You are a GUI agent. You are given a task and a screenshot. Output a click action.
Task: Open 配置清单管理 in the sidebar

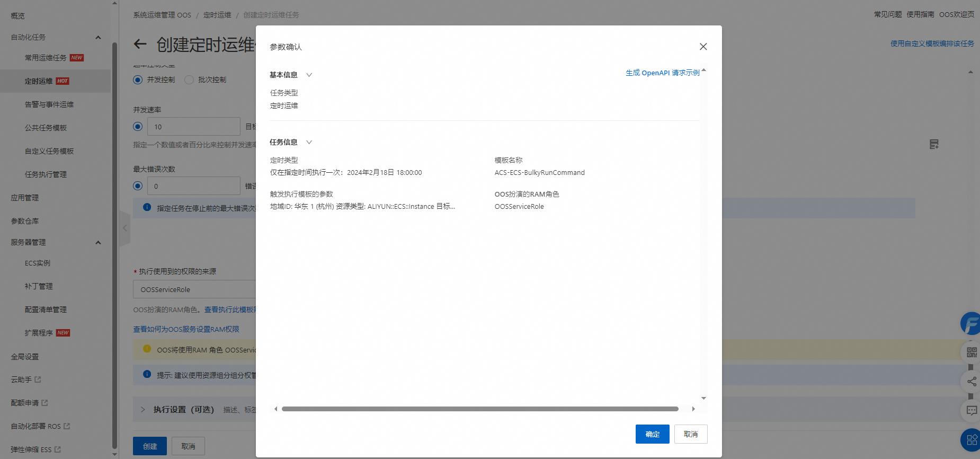pyautogui.click(x=46, y=310)
